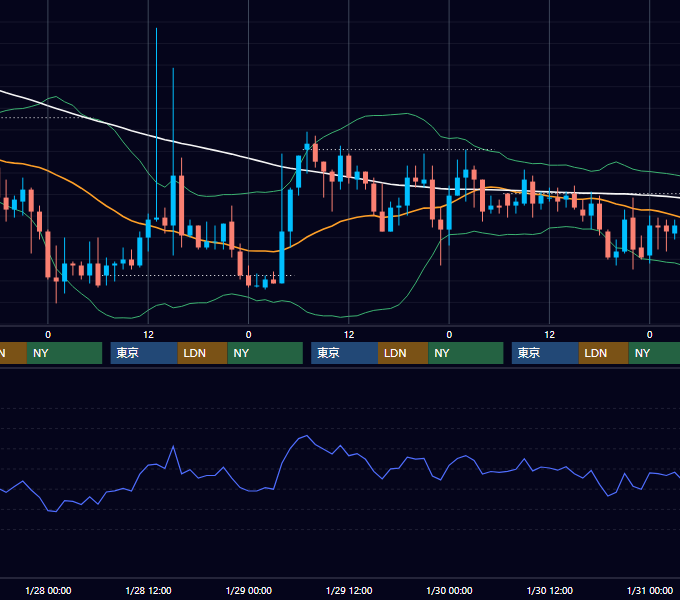Select the 1/29 00:00 time axis label

[x=248, y=590]
